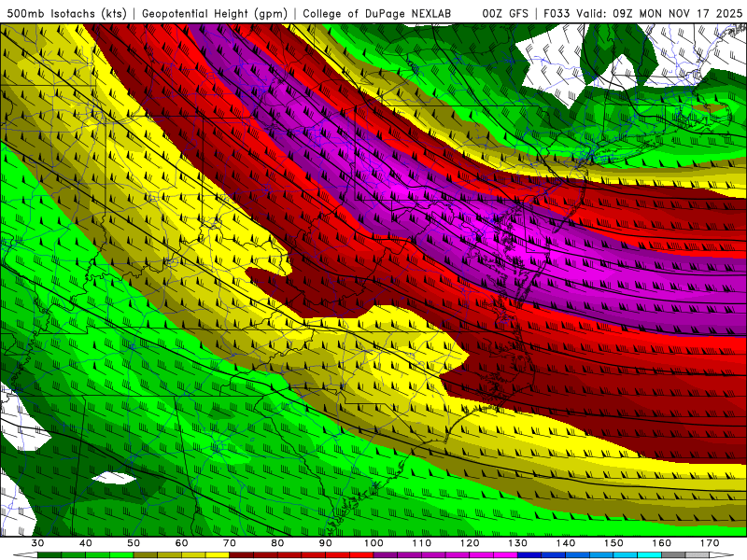Click the 'College of DuPage NEXLAB' label
Image resolution: width=747 pixels, height=560 pixels.
point(377,13)
